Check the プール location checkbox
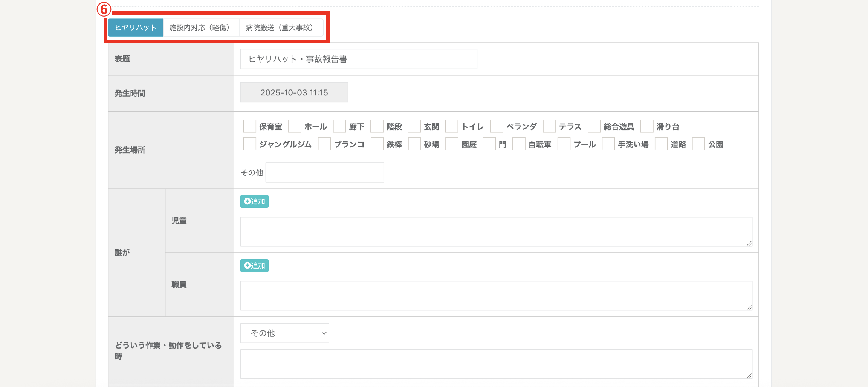The width and height of the screenshot is (868, 387). pos(564,144)
